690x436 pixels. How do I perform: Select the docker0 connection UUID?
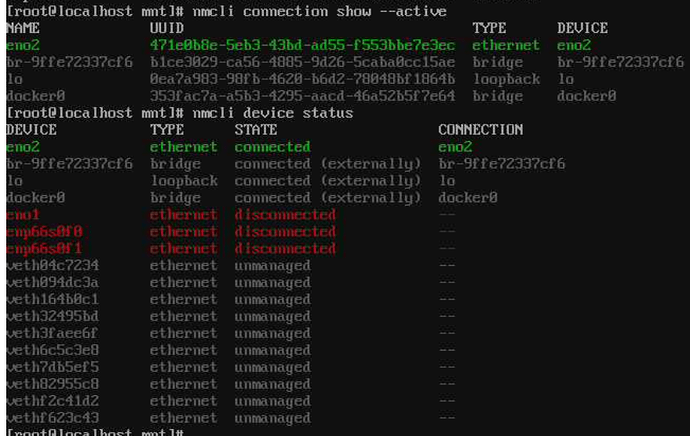point(302,96)
